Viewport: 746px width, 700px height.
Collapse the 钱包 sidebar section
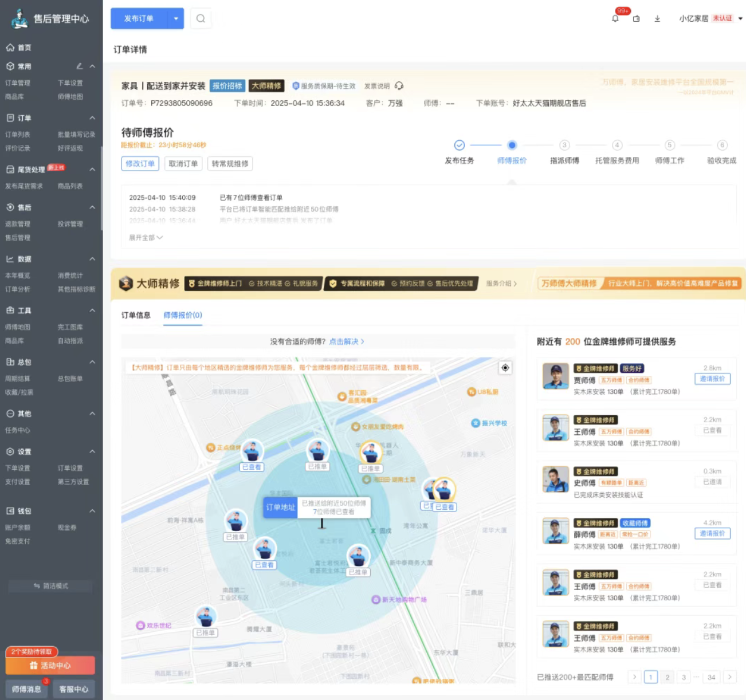[x=92, y=511]
